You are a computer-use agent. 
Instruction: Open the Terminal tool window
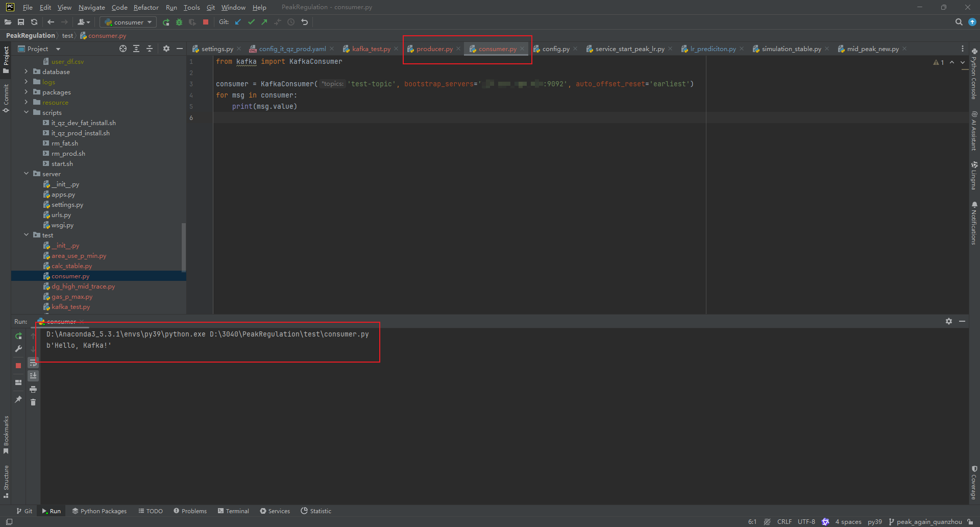[233, 511]
